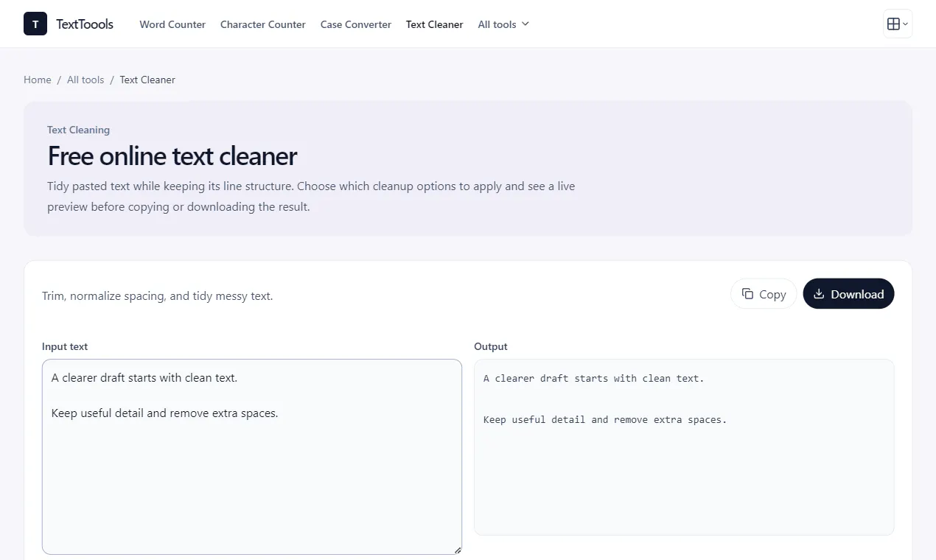The height and width of the screenshot is (560, 936).
Task: Go to Character Counter in the navbar
Action: [x=263, y=24]
